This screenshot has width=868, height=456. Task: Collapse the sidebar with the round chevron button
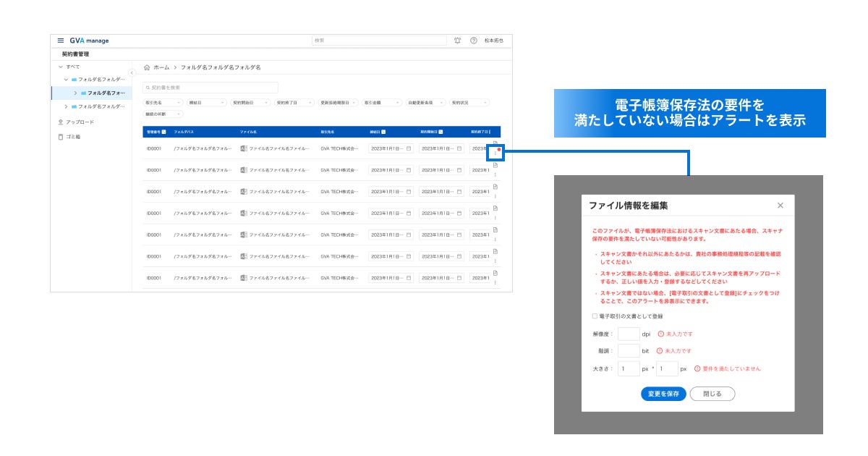(132, 72)
